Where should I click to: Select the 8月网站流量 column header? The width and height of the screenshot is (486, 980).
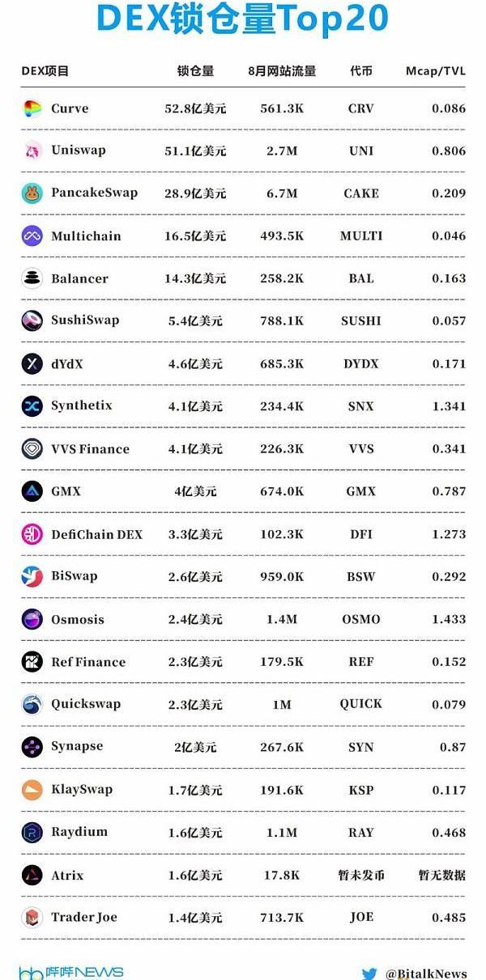[282, 70]
